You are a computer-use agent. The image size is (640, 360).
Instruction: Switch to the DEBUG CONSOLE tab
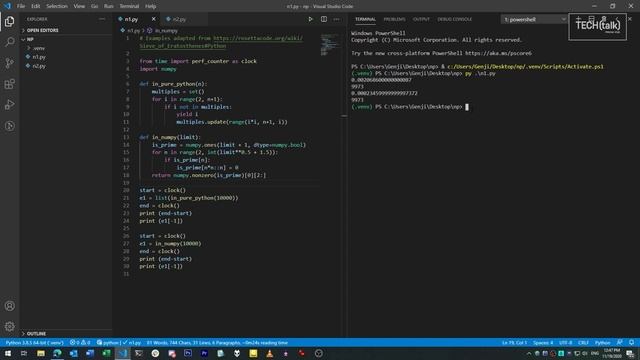click(x=455, y=19)
